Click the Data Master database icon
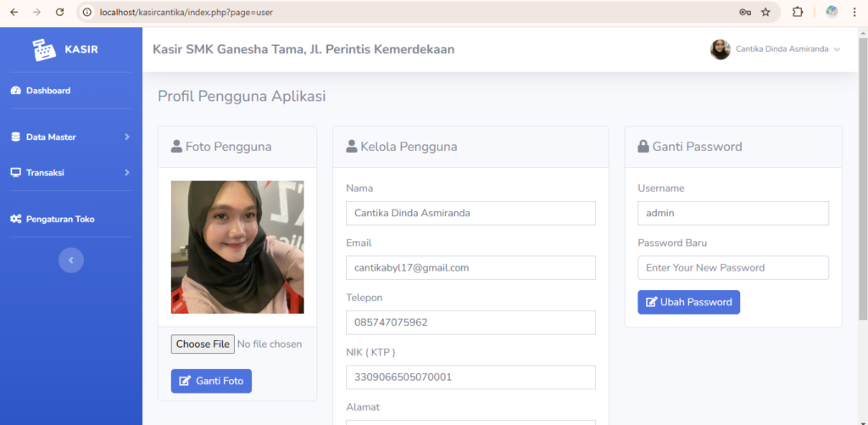The image size is (868, 425). click(15, 137)
